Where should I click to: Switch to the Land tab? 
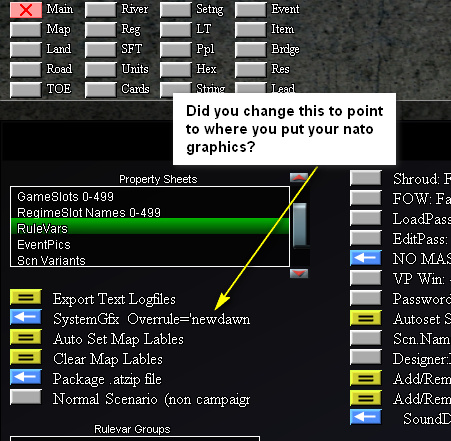click(x=26, y=50)
